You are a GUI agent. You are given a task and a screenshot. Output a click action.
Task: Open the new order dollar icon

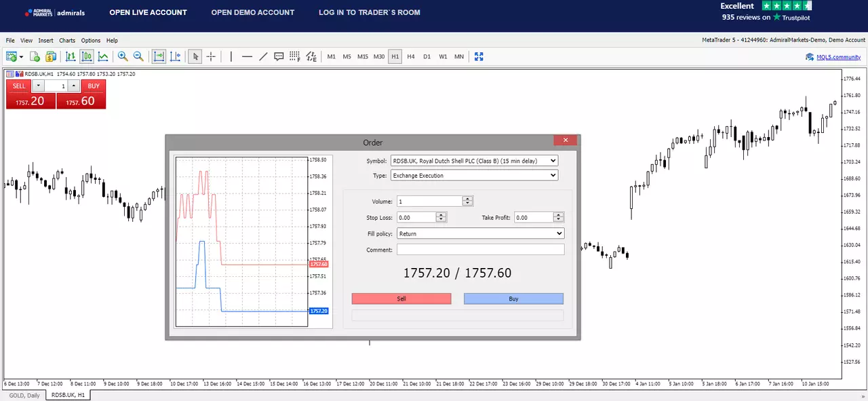[51, 57]
